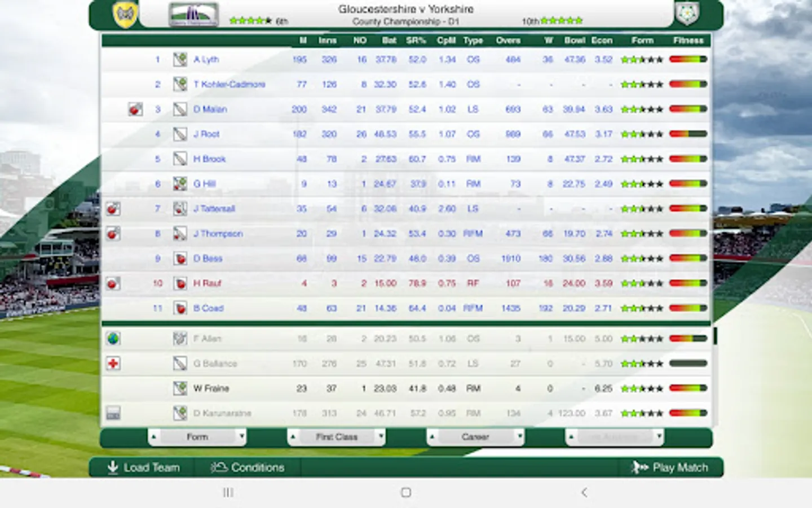
Task: Click the Gloucestershire team crest
Action: (125, 15)
